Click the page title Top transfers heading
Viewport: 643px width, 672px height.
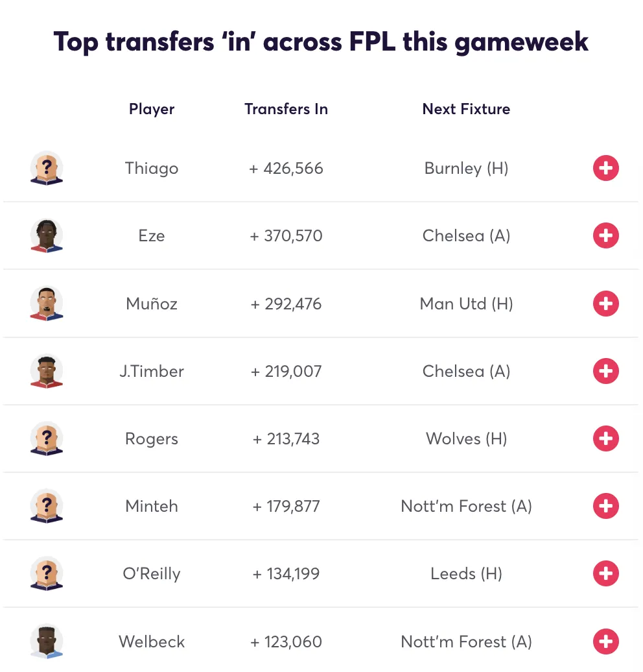pyautogui.click(x=321, y=41)
